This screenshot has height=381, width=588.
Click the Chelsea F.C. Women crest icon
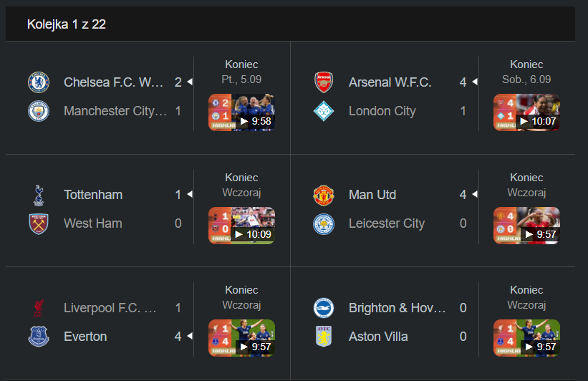tap(39, 82)
